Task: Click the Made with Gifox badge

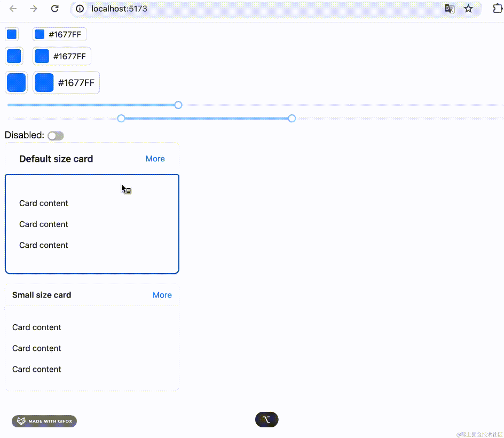Action: point(44,421)
